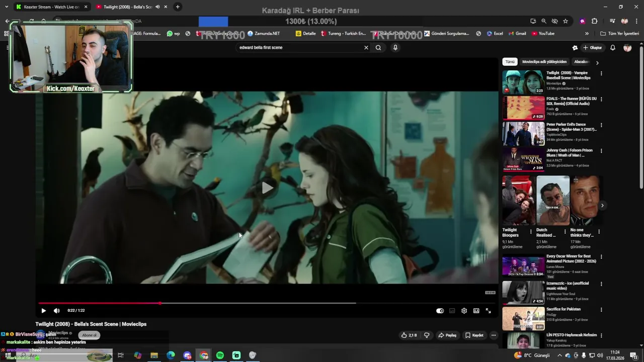The width and height of the screenshot is (644, 362).
Task: Open Peter Parker Evil's Dance video link
Action: click(572, 127)
